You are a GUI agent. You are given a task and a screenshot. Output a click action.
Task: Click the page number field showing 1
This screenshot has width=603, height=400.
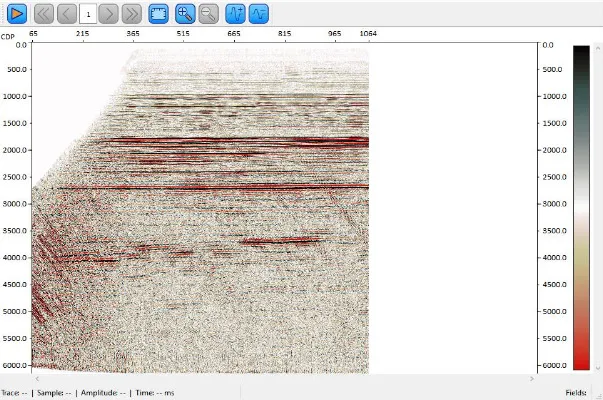pyautogui.click(x=88, y=14)
